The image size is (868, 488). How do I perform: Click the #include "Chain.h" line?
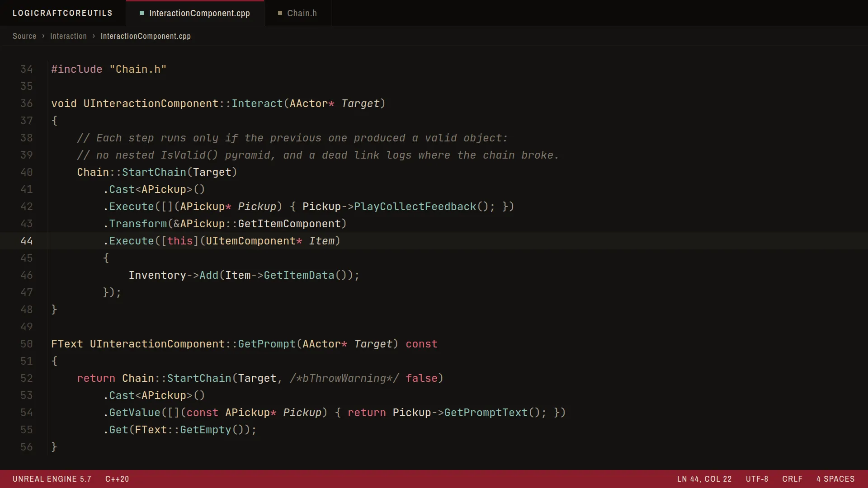point(109,69)
